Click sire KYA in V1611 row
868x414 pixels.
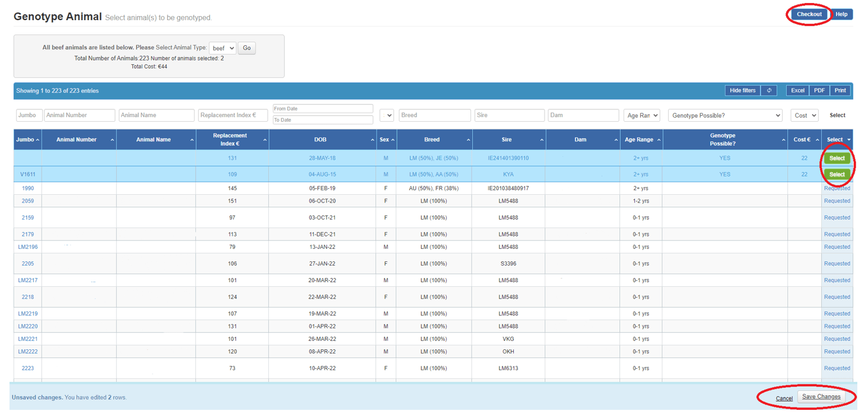pyautogui.click(x=508, y=175)
